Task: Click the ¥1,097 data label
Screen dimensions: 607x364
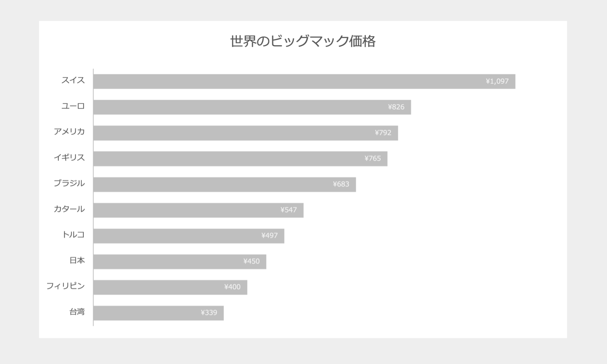Action: (497, 81)
